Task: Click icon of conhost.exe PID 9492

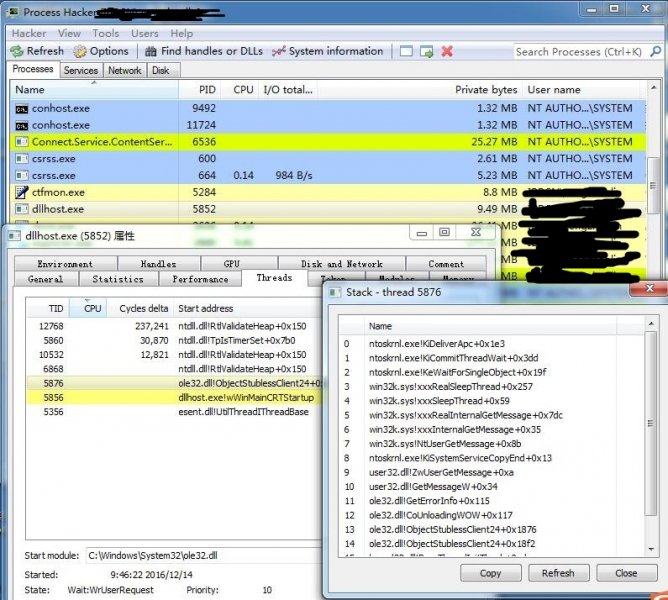Action: click(22, 109)
